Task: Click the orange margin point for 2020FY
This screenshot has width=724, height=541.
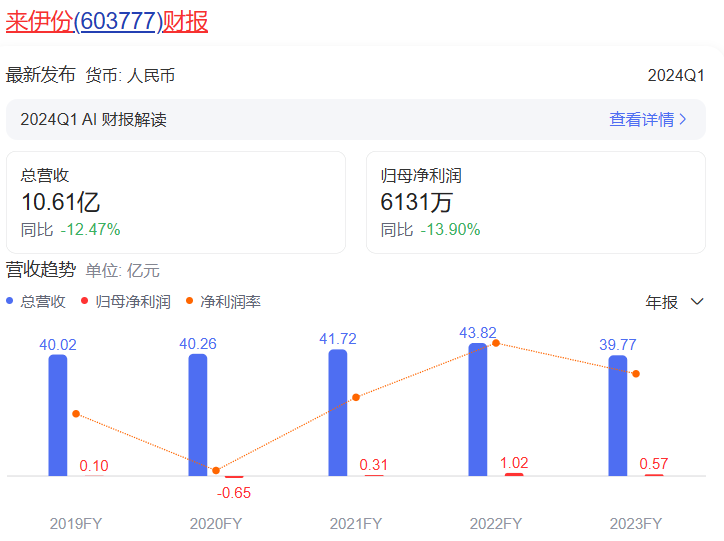Action: [x=216, y=470]
